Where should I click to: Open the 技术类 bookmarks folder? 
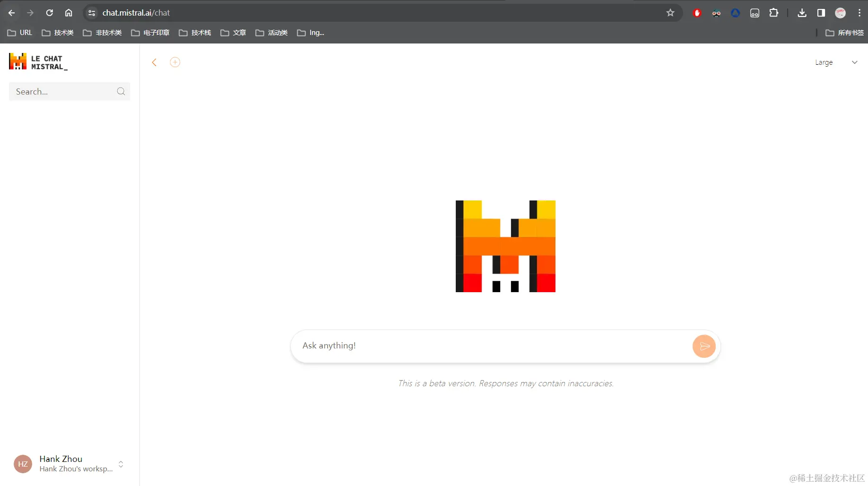click(x=58, y=33)
